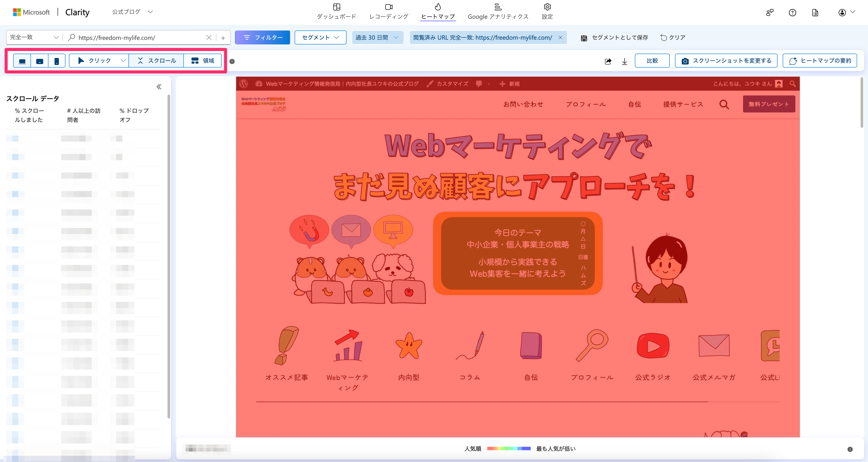This screenshot has height=462, width=868.
Task: Add another URL with plus icon
Action: click(223, 38)
